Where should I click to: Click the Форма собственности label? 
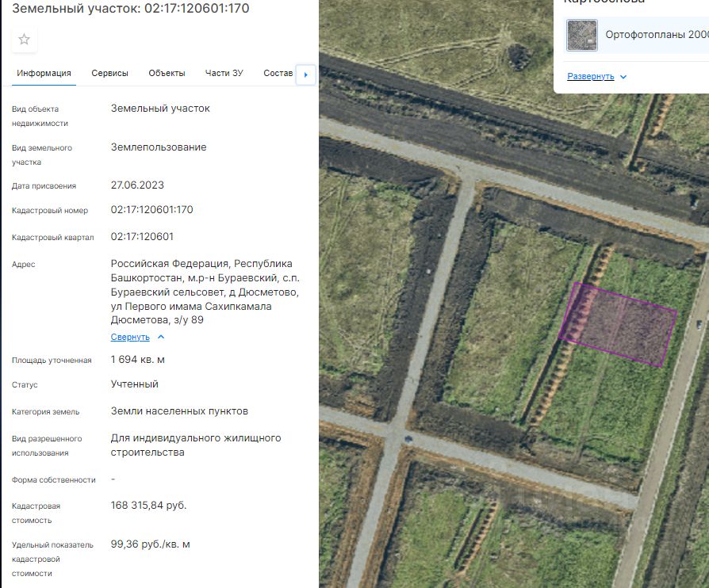(x=54, y=480)
